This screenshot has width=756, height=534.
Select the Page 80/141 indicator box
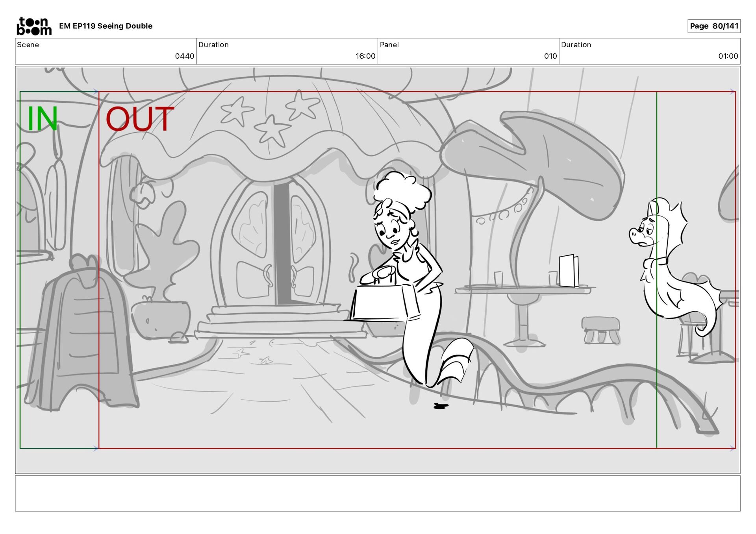coord(713,26)
